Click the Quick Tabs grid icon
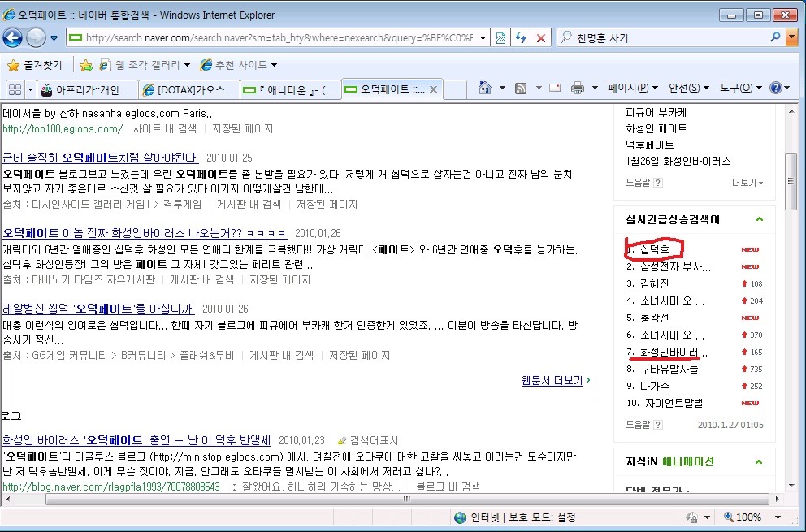The image size is (806, 532). (x=15, y=89)
